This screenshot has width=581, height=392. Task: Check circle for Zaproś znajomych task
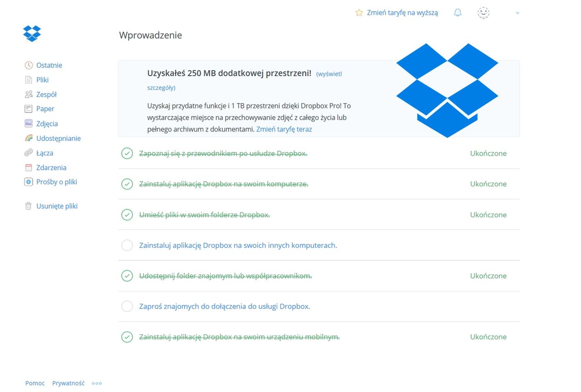[x=127, y=306]
